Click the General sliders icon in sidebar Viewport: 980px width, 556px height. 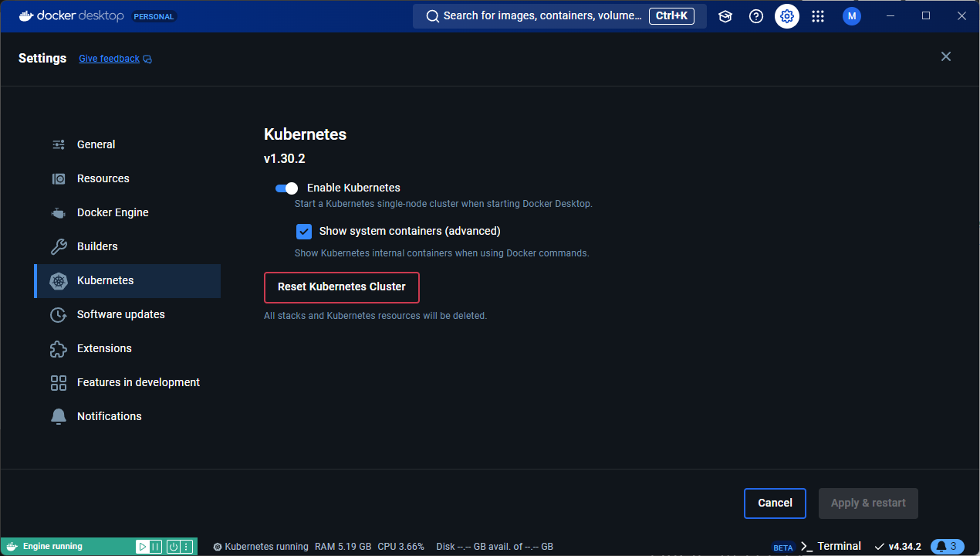click(59, 144)
